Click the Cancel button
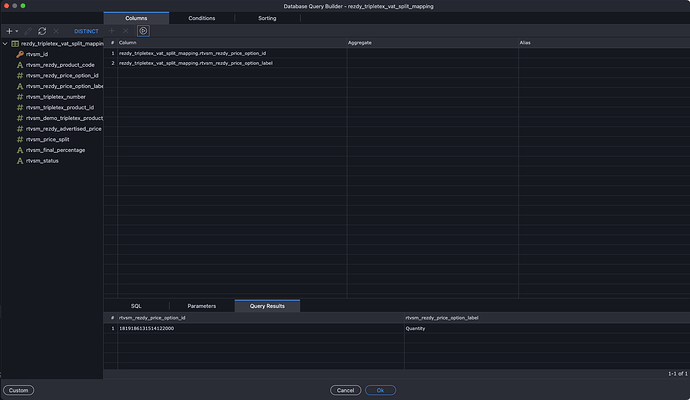This screenshot has width=690, height=400. 345,390
